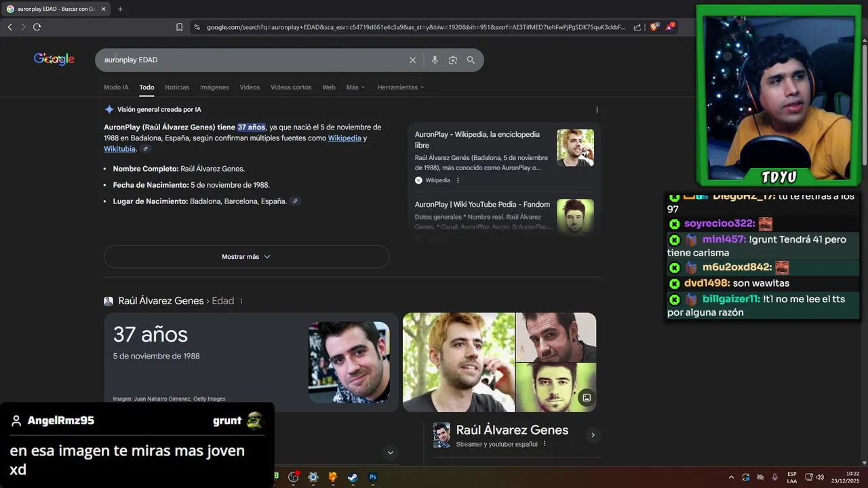Open the AI overview three-dot options
868x488 pixels.
tap(597, 110)
